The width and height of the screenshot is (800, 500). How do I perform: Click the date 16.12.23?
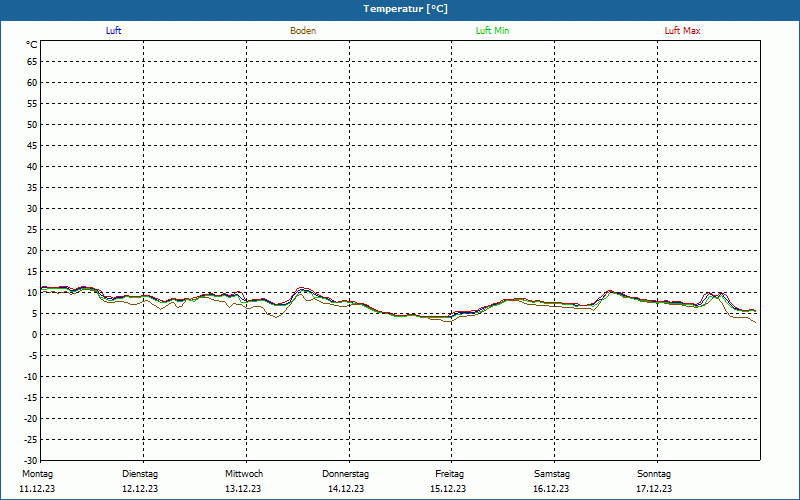tap(551, 489)
